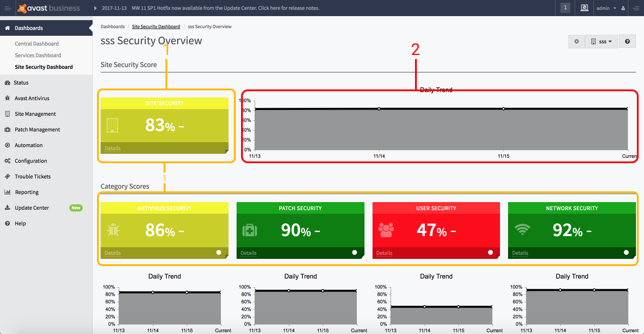Screen dimensions: 644x334
Task: Click the Patch Management medkit icon
Action: pos(7,130)
